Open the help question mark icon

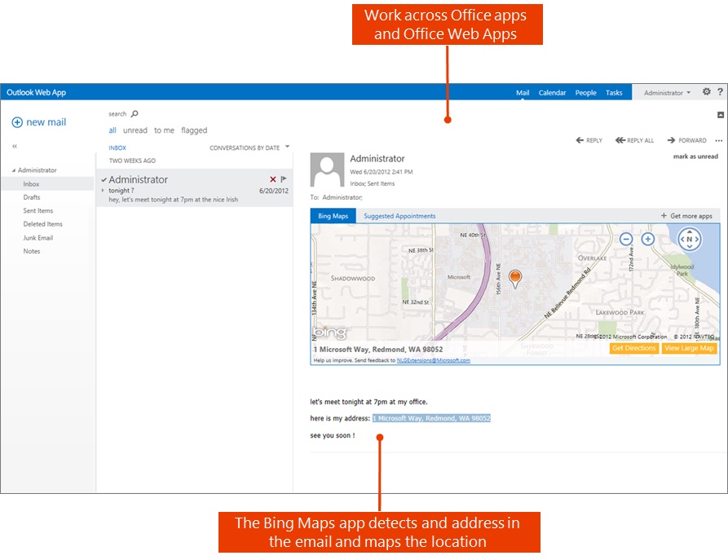point(720,92)
